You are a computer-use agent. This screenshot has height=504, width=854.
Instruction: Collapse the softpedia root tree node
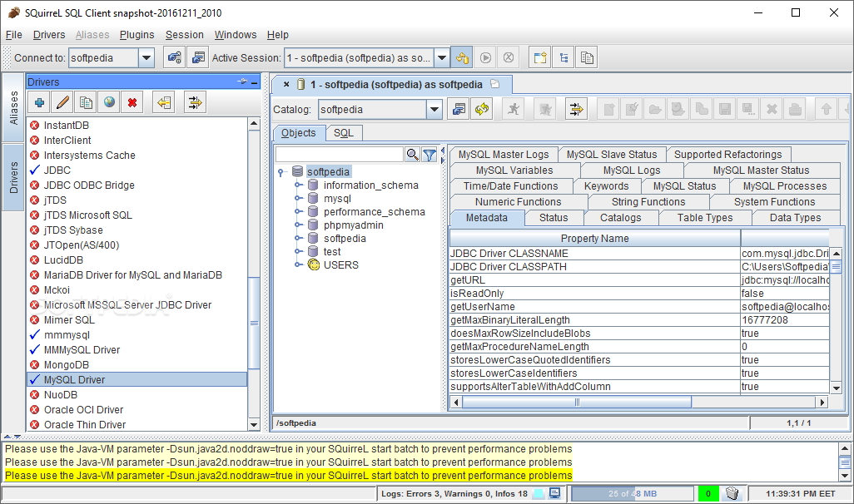click(x=281, y=172)
